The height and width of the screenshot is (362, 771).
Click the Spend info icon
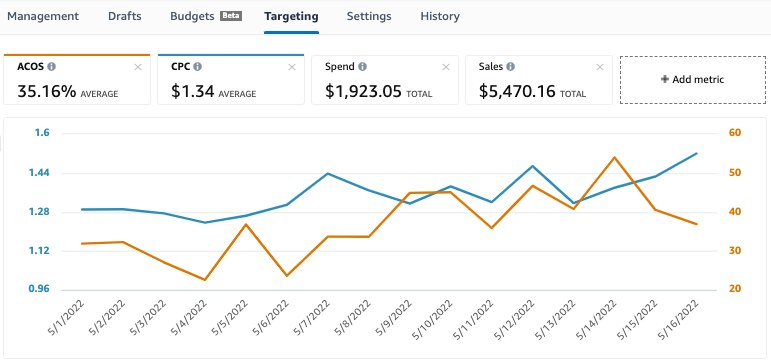pyautogui.click(x=362, y=66)
